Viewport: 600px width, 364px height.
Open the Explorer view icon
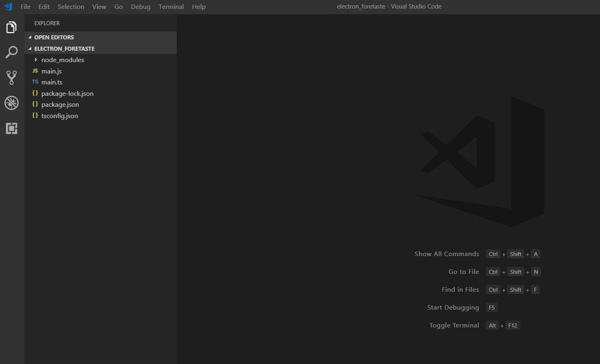(x=11, y=27)
